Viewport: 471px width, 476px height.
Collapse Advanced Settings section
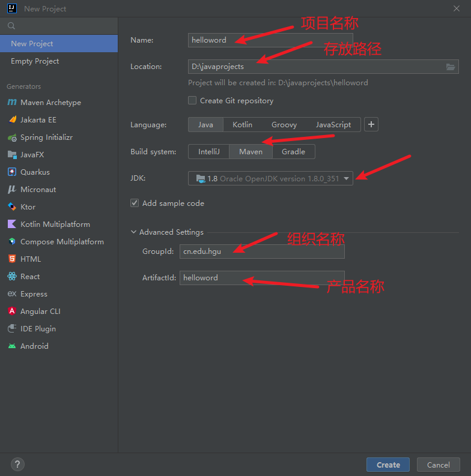[133, 232]
